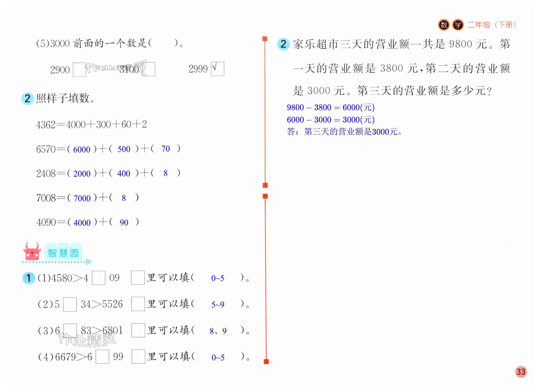This screenshot has width=540, height=392.
Task: Click empty digit box in 5□34
Action: point(70,304)
